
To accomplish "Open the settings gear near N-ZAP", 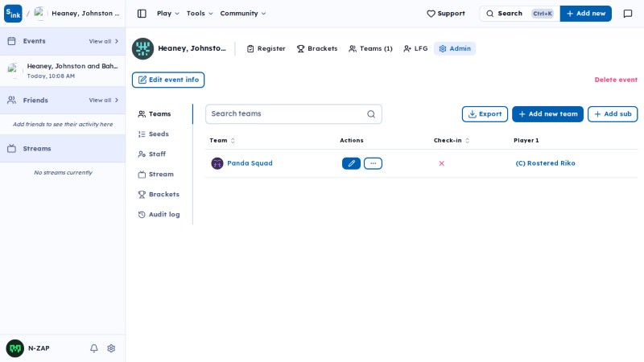I will coord(111,348).
